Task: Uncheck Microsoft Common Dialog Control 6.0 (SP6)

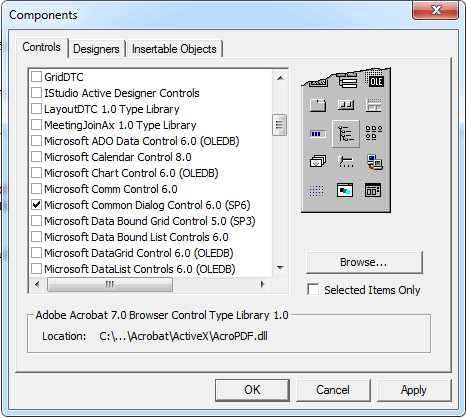Action: point(36,205)
